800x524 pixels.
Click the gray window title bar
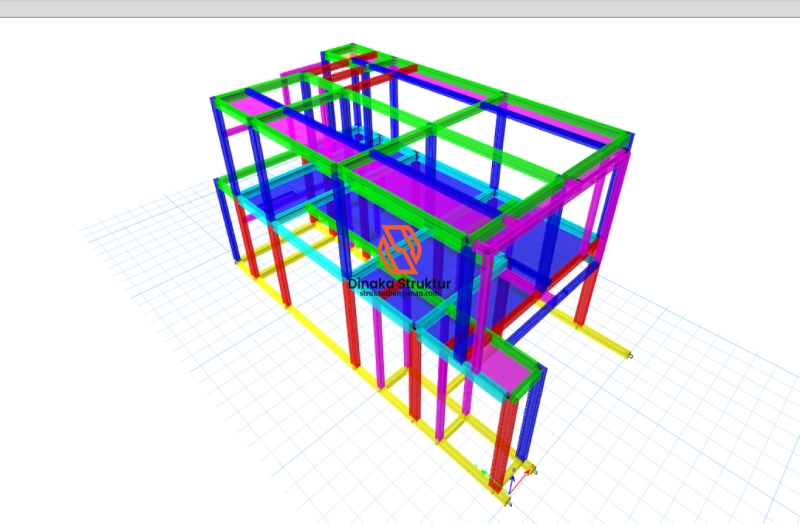pyautogui.click(x=400, y=8)
